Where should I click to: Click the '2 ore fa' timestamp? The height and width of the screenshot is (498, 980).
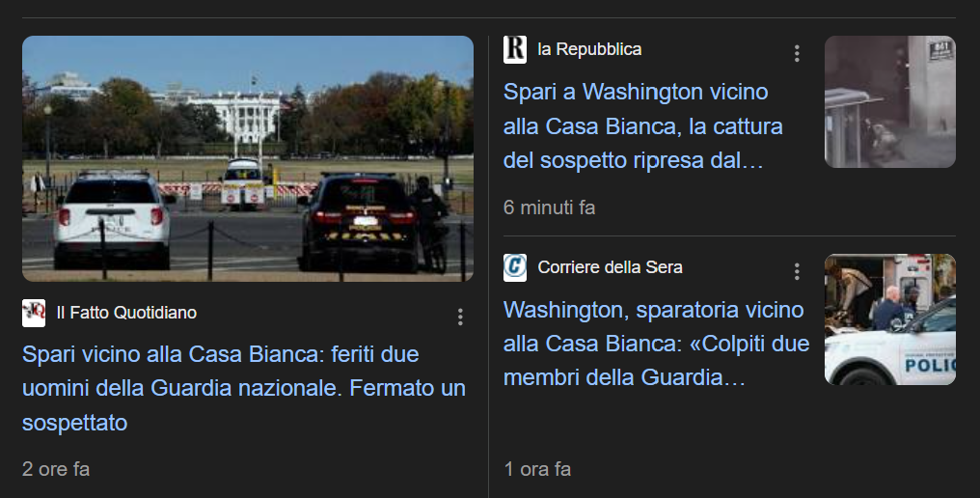(x=56, y=469)
